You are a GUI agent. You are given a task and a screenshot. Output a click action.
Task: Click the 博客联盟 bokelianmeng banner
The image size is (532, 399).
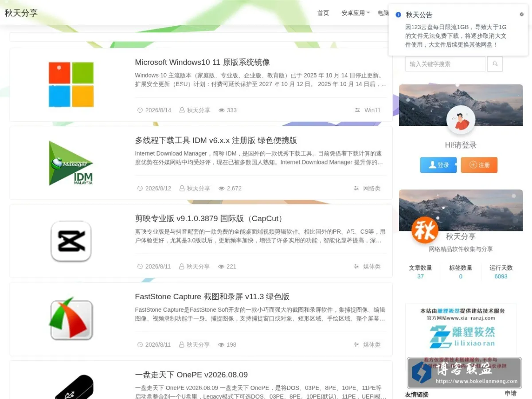[x=464, y=373]
